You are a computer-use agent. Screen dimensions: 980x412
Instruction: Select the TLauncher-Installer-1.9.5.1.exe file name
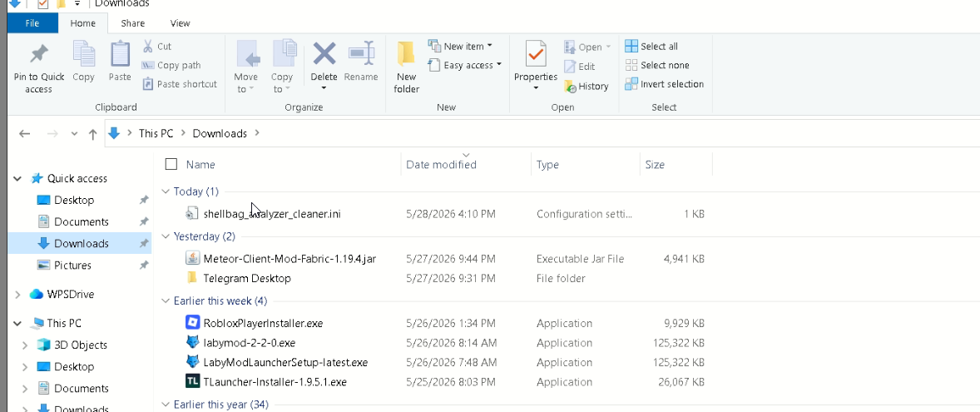tap(275, 381)
